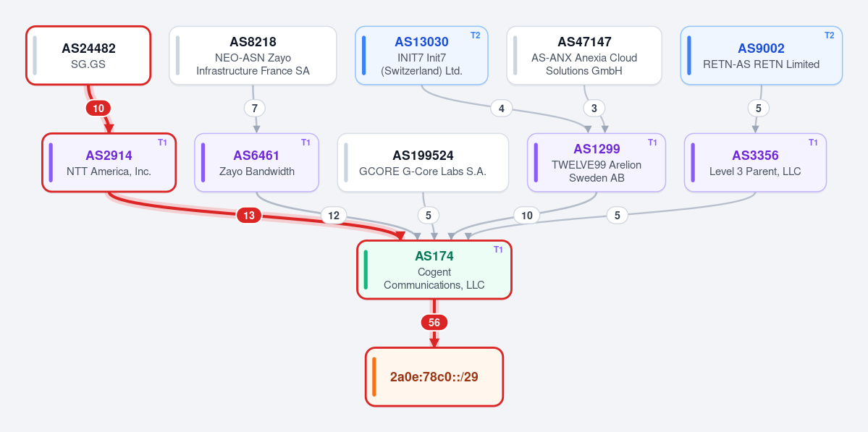
Task: Select the AS6461 Zayo Bandwidth node
Action: pyautogui.click(x=256, y=163)
